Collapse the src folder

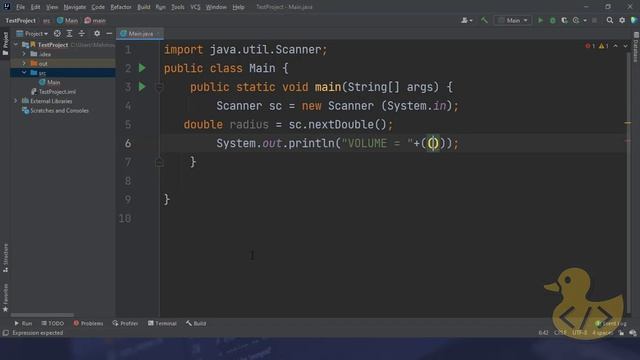[24, 73]
